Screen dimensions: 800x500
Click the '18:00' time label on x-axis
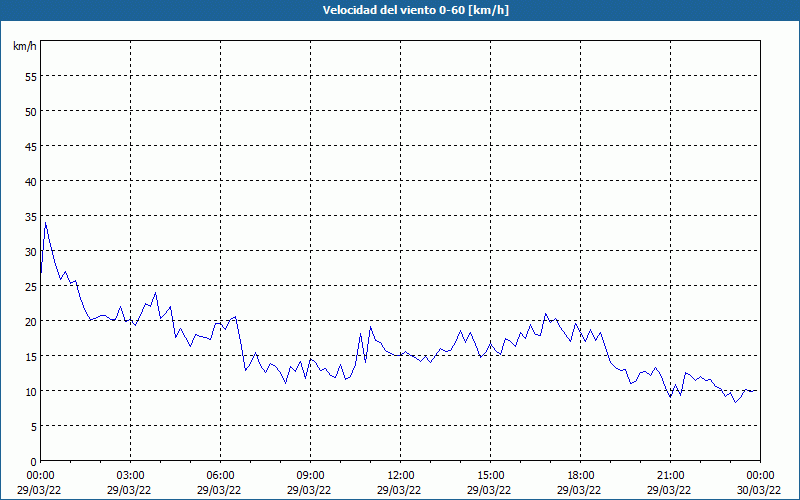[581, 476]
